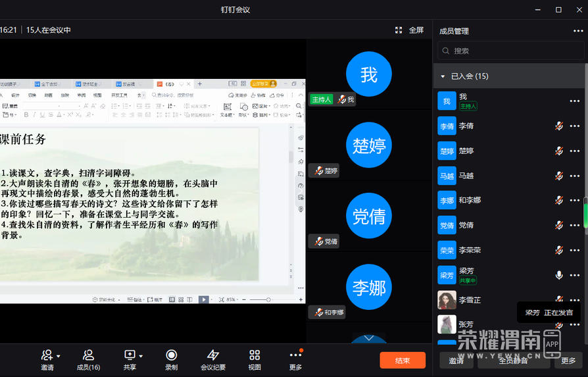This screenshot has height=377, width=588.
Task: Open the more options for 楚婷
Action: tap(575, 151)
